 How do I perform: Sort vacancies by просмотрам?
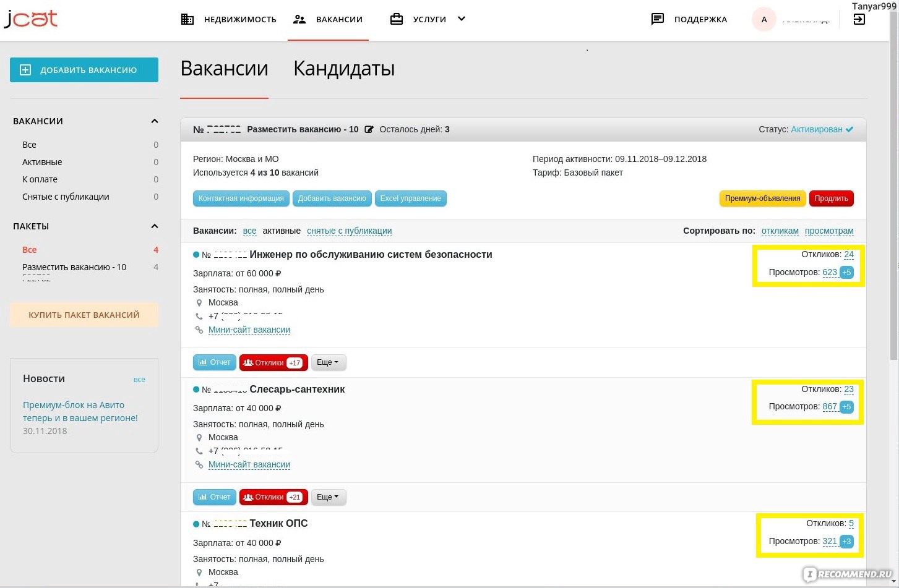point(829,231)
